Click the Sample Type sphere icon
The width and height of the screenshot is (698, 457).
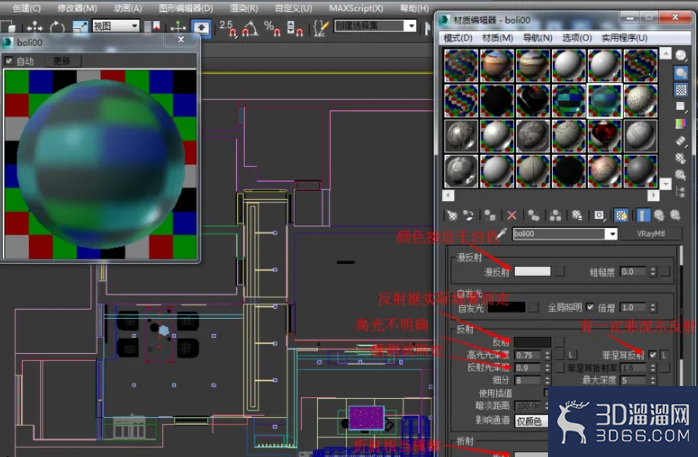(x=681, y=56)
